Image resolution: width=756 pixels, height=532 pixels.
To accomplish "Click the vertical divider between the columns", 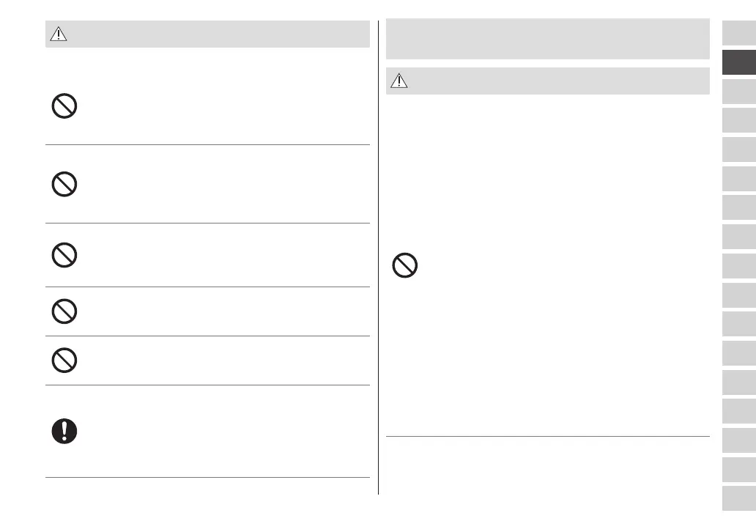I will 378,256.
